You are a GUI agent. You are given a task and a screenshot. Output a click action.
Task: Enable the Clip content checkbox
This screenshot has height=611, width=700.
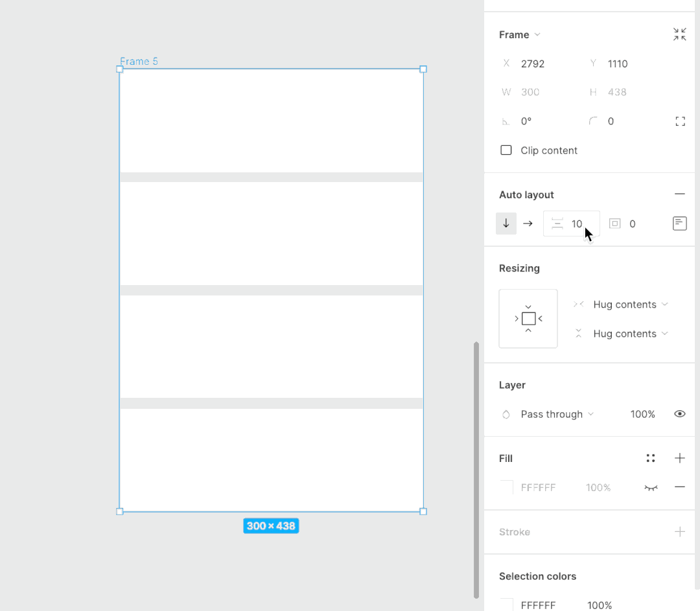click(506, 150)
